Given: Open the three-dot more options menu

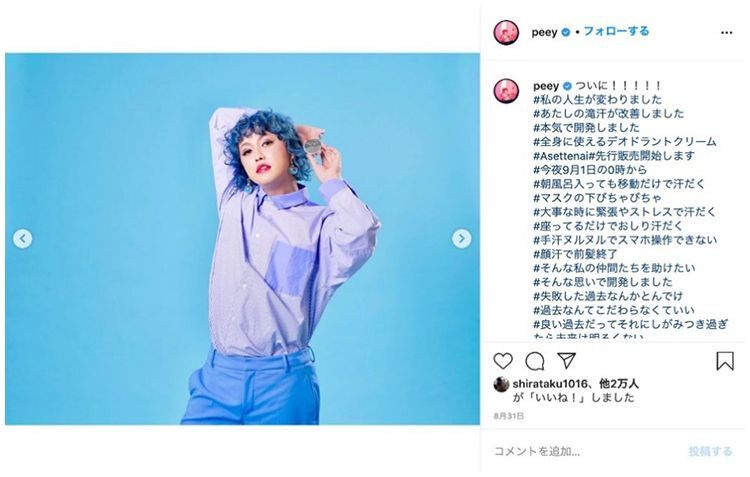Looking at the screenshot, I should [x=726, y=33].
